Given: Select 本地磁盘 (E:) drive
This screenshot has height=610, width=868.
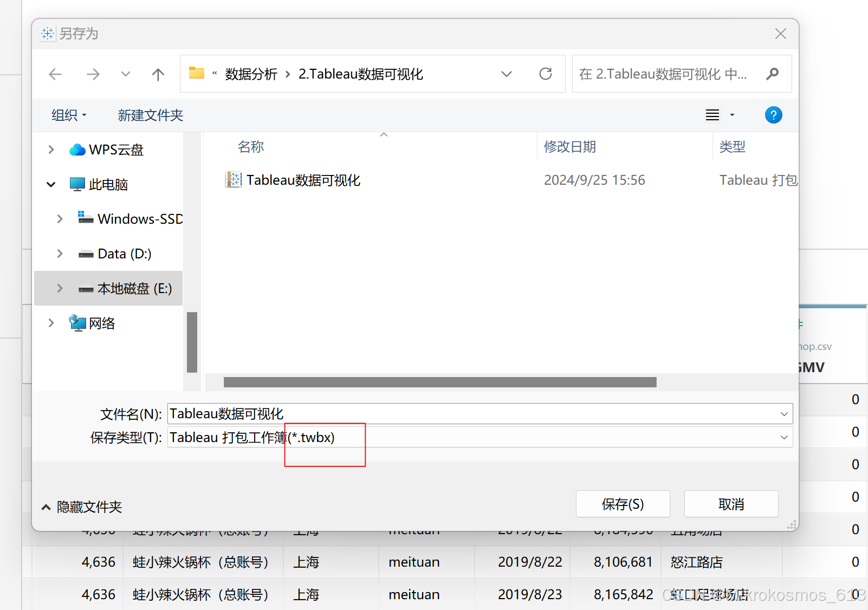Looking at the screenshot, I should tap(125, 288).
